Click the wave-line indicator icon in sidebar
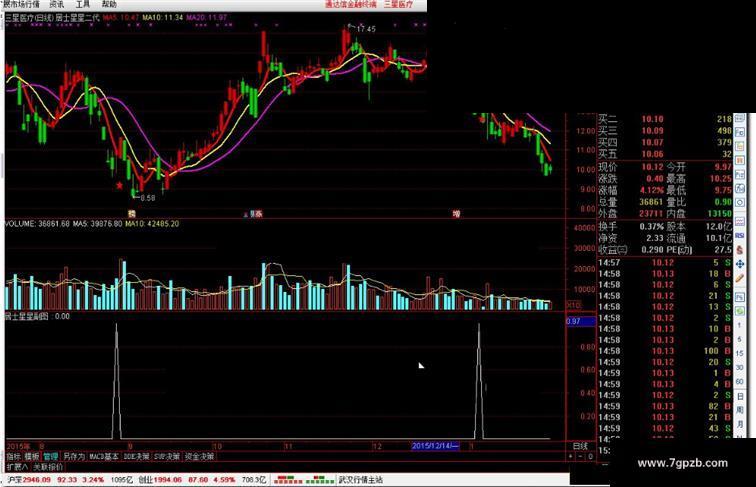Viewport: 756px width, 487px height. click(740, 221)
